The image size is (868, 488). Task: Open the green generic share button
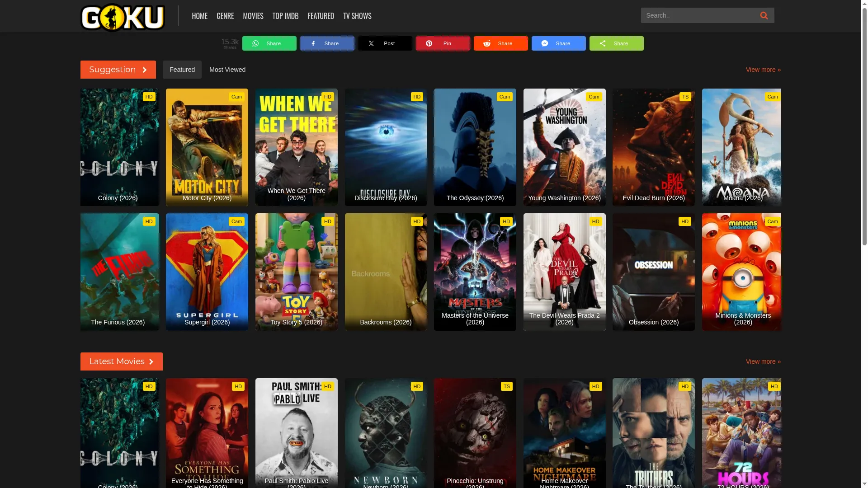click(617, 43)
